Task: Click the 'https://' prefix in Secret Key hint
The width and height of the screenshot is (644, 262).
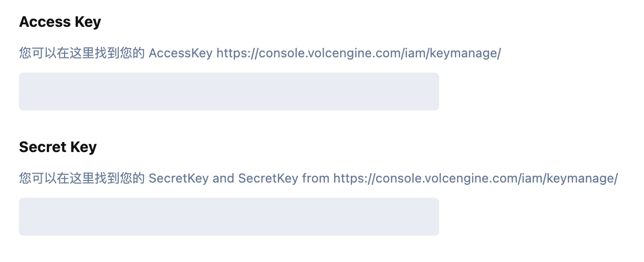Action: 352,178
